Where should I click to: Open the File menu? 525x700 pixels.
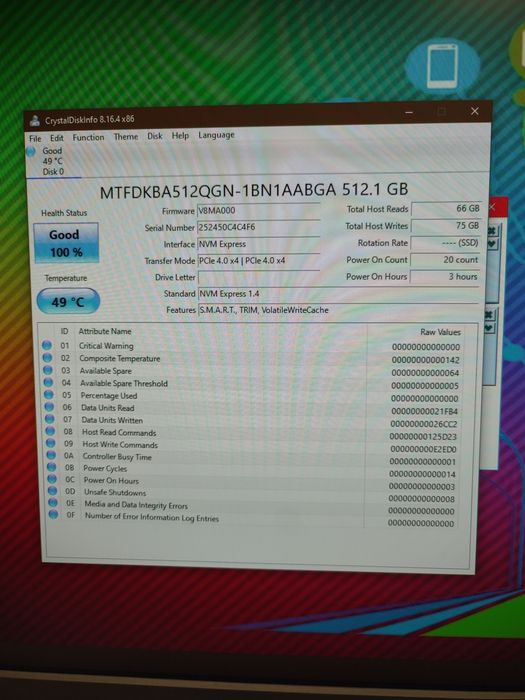pos(35,138)
